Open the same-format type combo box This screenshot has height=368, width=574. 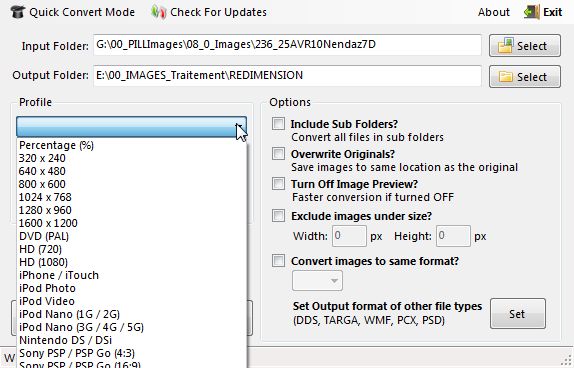coord(317,280)
